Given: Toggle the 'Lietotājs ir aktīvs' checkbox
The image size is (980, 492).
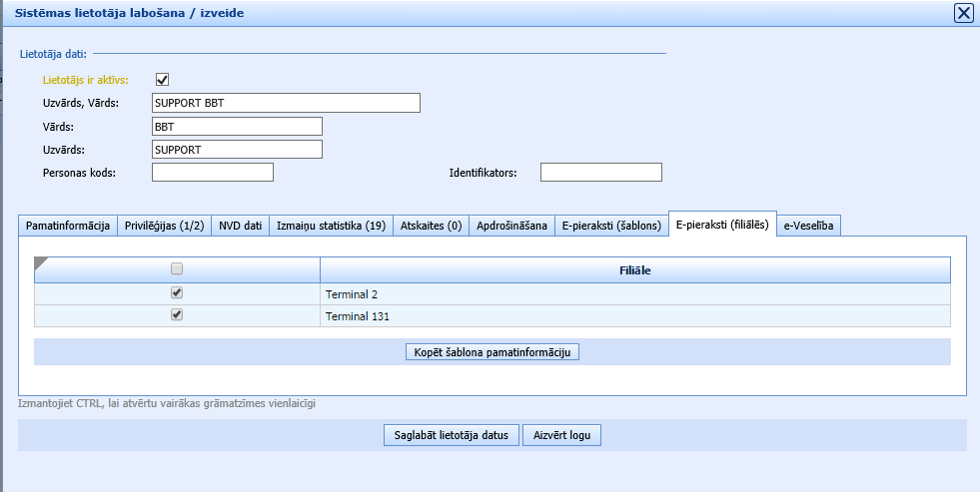Looking at the screenshot, I should 163,80.
